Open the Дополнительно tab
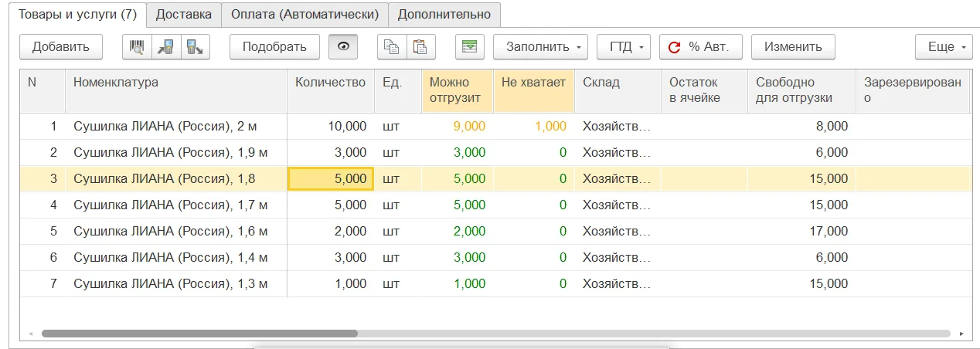The width and height of the screenshot is (980, 349). (x=444, y=14)
